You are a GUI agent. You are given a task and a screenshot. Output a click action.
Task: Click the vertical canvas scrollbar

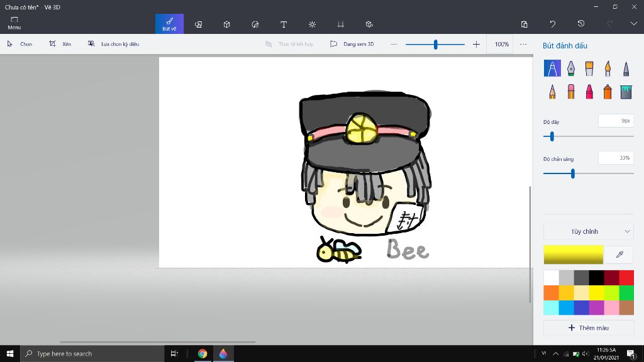click(x=530, y=244)
